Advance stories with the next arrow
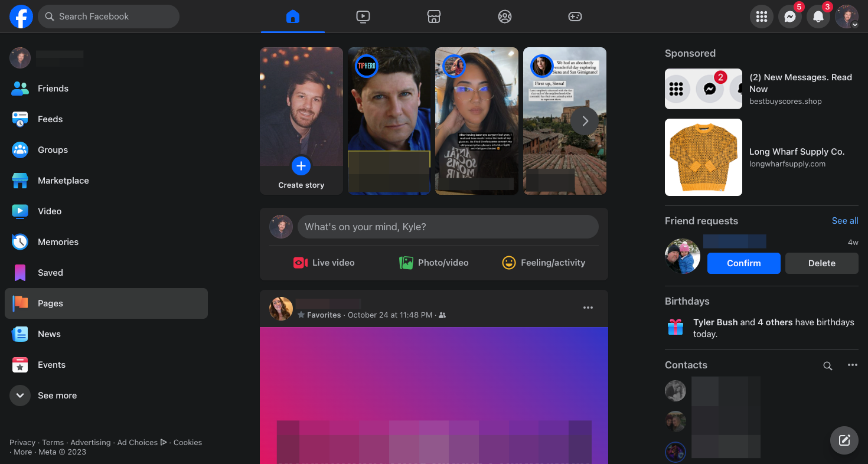This screenshot has width=868, height=464. pyautogui.click(x=585, y=121)
